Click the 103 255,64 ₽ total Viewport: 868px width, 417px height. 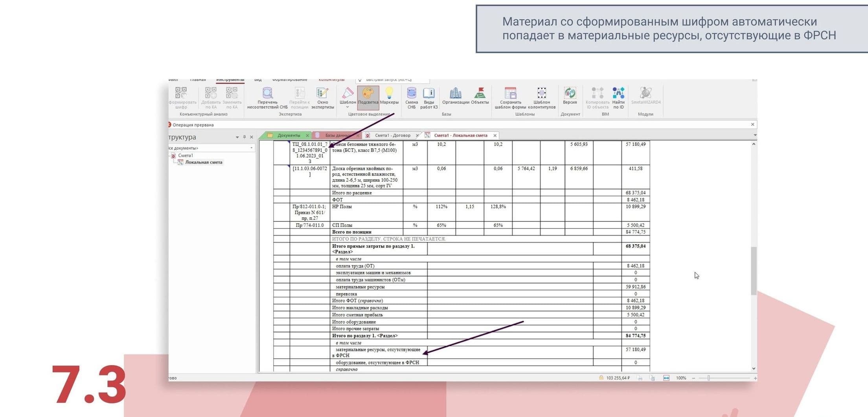click(618, 378)
